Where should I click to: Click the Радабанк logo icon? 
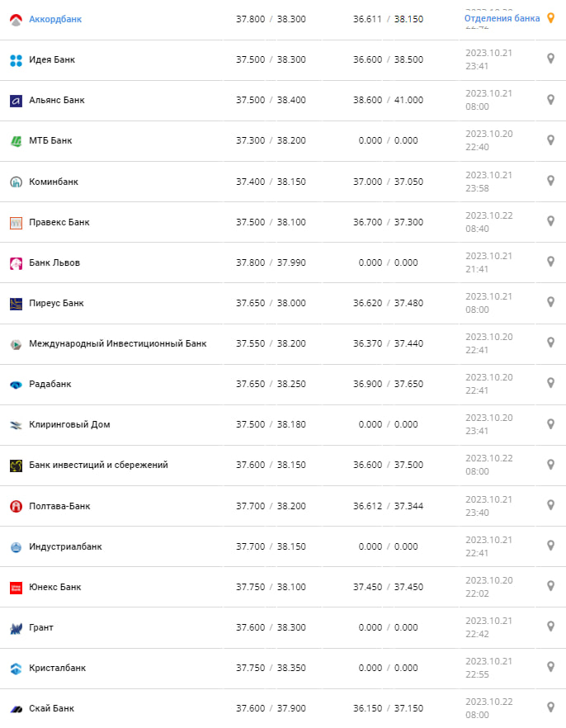click(x=16, y=385)
